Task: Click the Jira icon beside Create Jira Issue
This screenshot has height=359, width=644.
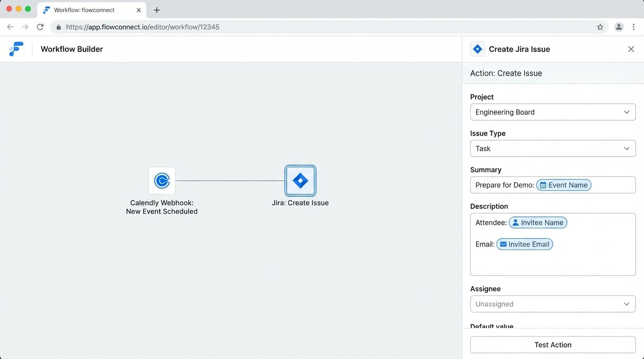Action: [x=477, y=49]
